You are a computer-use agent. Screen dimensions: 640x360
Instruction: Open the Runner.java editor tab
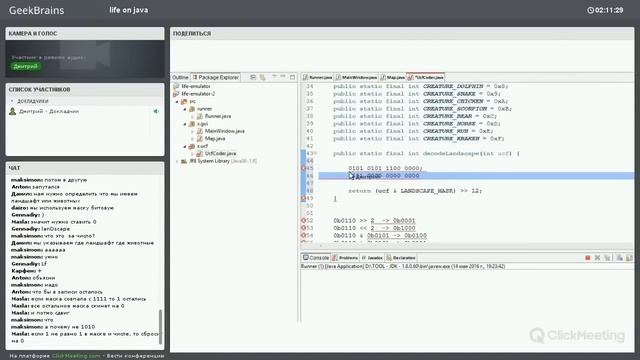(x=318, y=77)
